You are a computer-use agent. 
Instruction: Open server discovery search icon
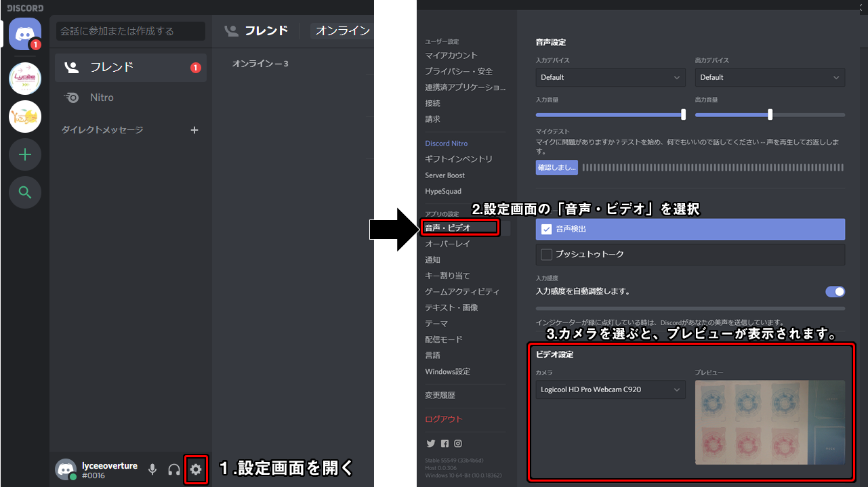[25, 192]
